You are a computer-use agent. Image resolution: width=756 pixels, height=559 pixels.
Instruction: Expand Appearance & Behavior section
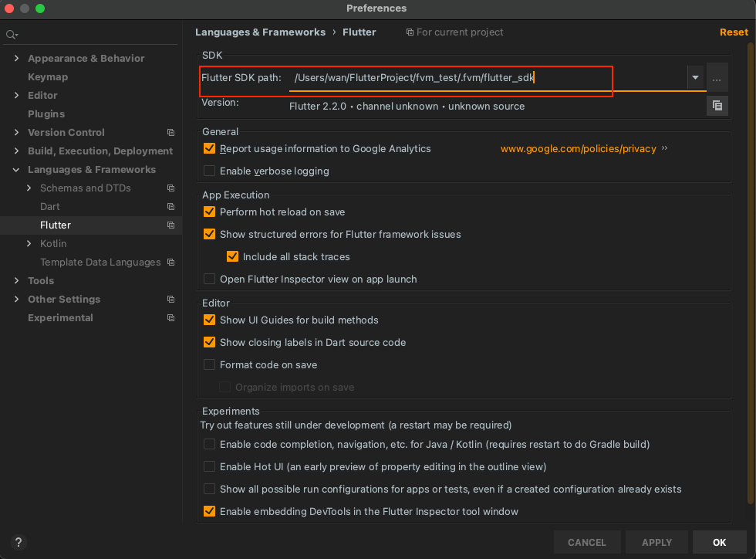[16, 59]
